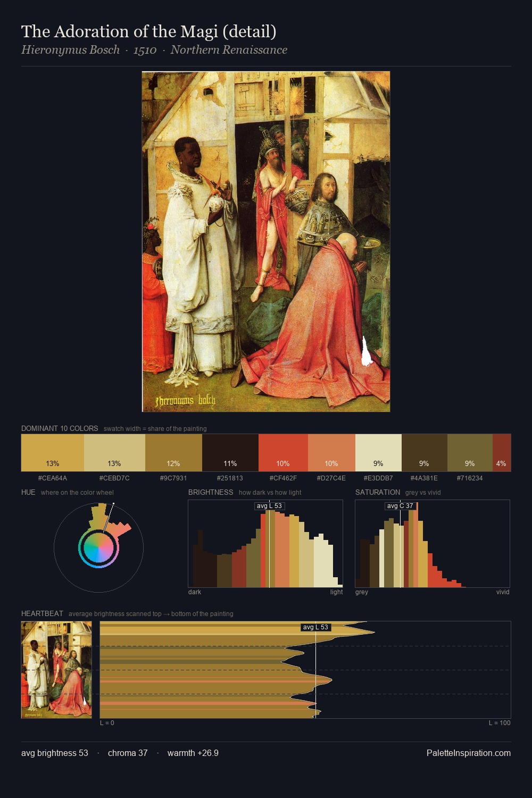This screenshot has height=798, width=532.
Task: Pick the #9C7931 brown swatch
Action: click(x=173, y=453)
